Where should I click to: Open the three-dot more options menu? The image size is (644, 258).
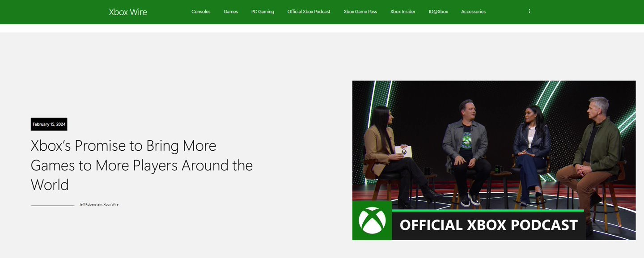529,11
